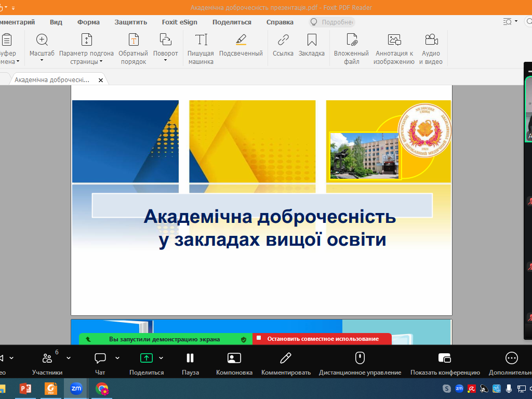Image resolution: width=532 pixels, height=399 pixels.
Task: Open Chrome from the taskbar
Action: 102,389
